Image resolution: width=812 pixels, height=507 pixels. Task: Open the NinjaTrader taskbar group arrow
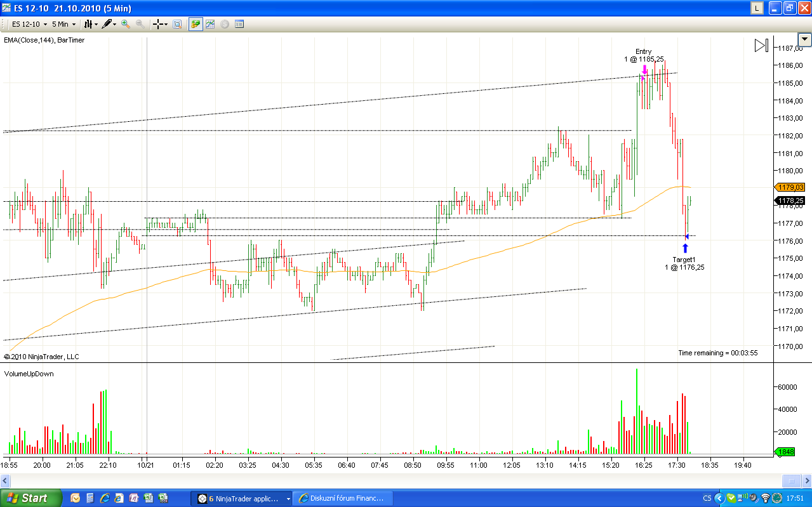point(288,499)
